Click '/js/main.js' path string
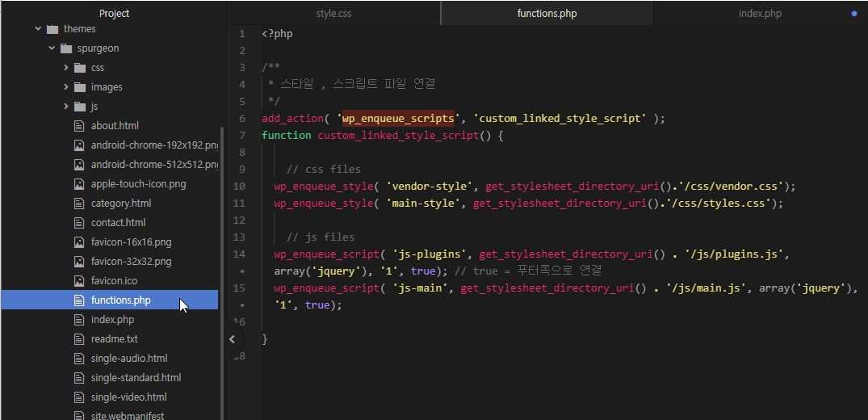 [x=705, y=288]
